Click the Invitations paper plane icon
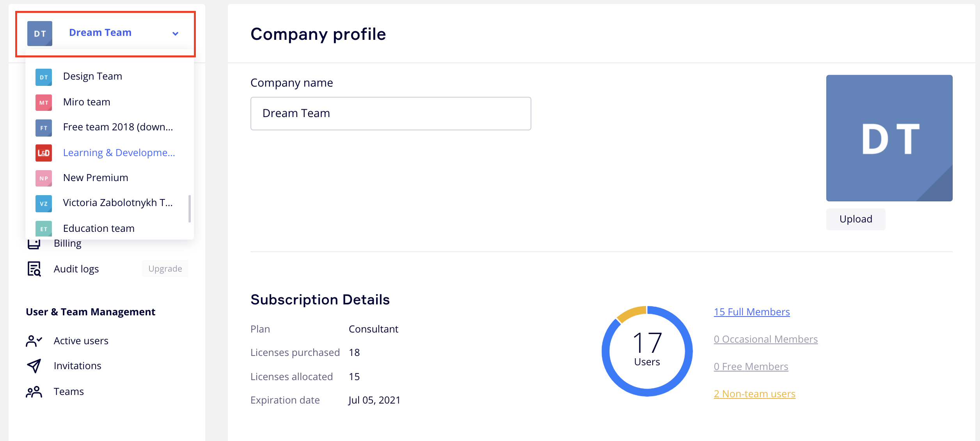This screenshot has height=441, width=980. 34,366
